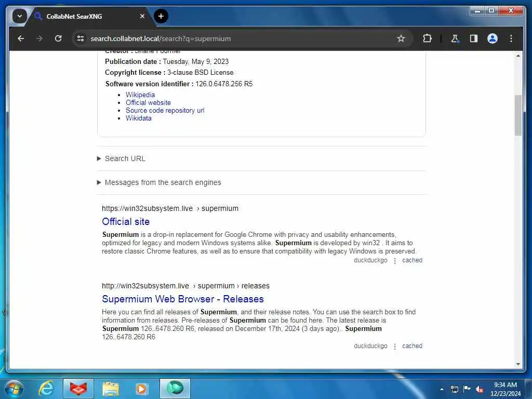Open the Windows Start menu
This screenshot has height=399, width=532.
[14, 389]
